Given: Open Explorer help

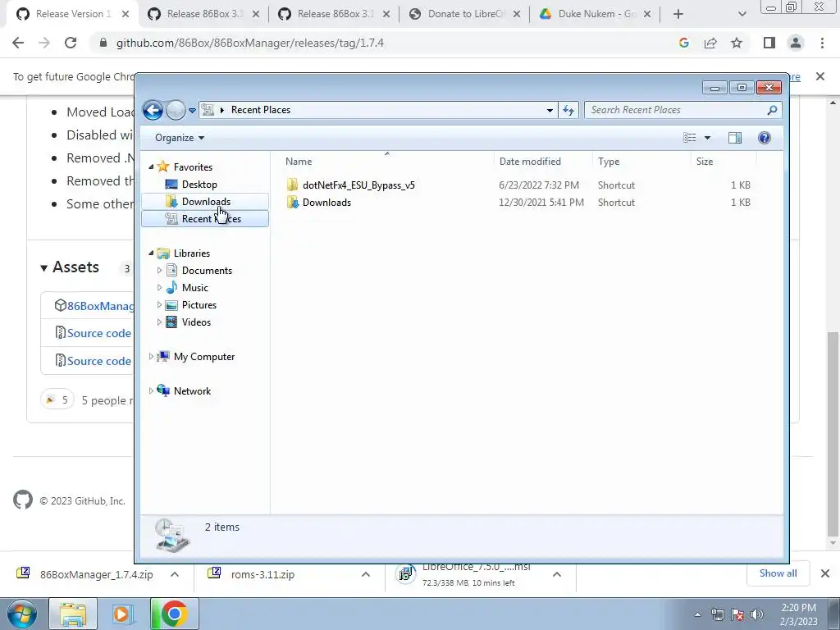Looking at the screenshot, I should pos(765,138).
